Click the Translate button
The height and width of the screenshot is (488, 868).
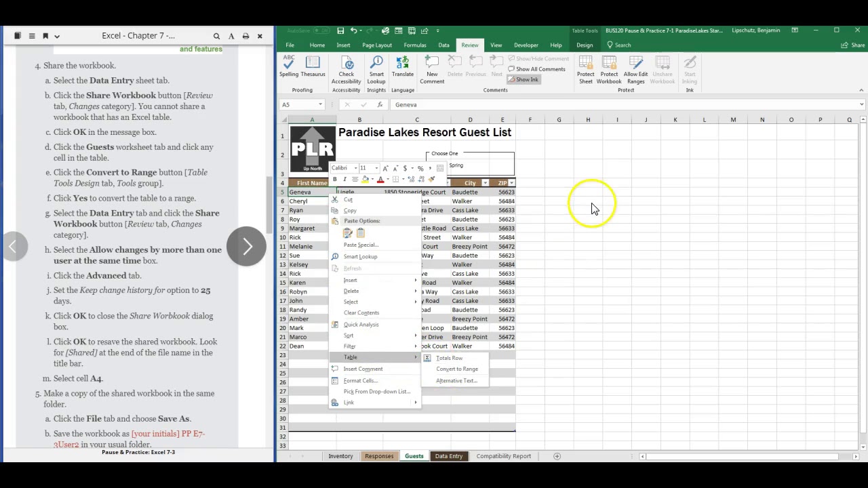pyautogui.click(x=402, y=66)
